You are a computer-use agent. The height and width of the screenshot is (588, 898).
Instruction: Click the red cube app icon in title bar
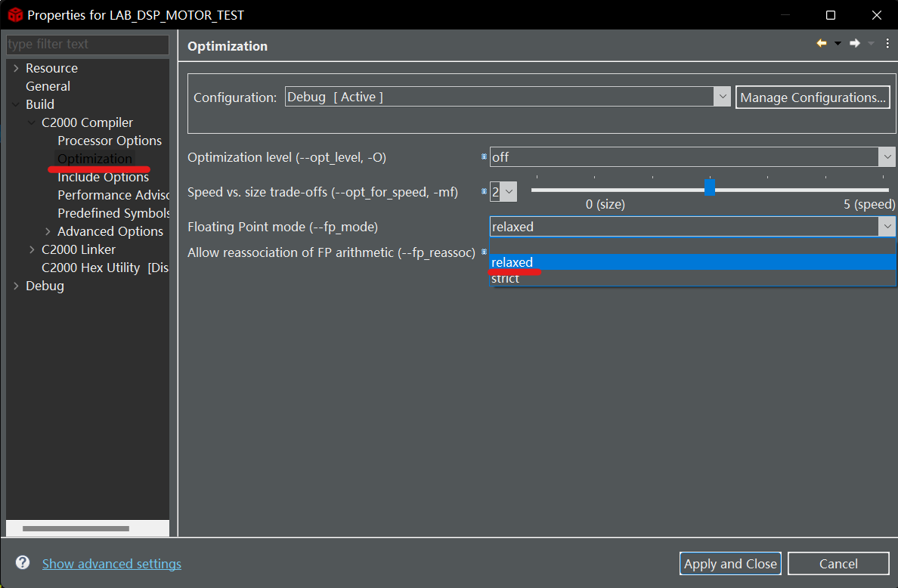pyautogui.click(x=15, y=15)
